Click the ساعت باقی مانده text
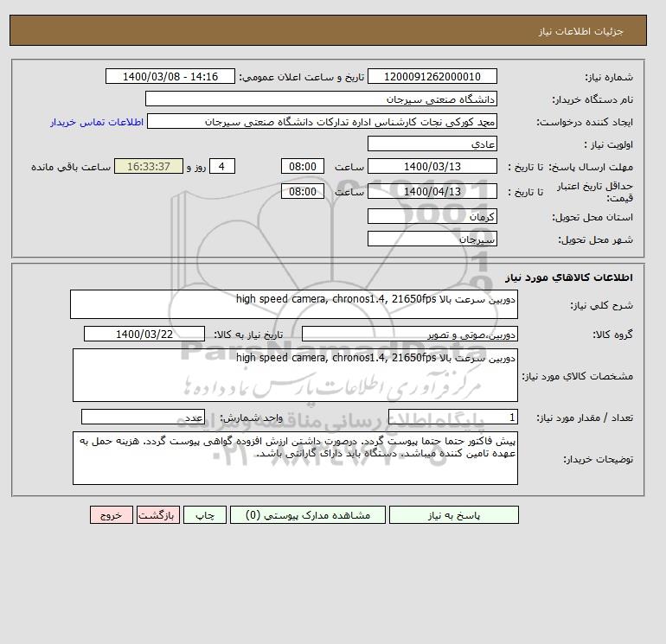666x644 pixels. point(71,167)
